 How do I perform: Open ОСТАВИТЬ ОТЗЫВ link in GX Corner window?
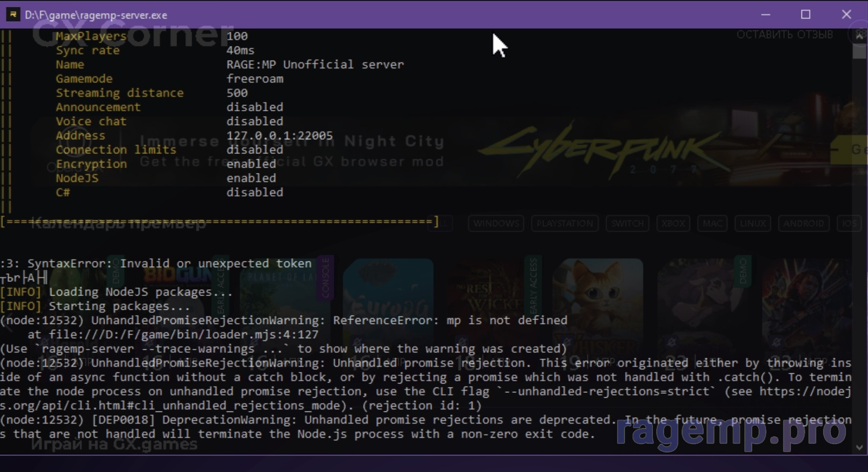point(784,35)
